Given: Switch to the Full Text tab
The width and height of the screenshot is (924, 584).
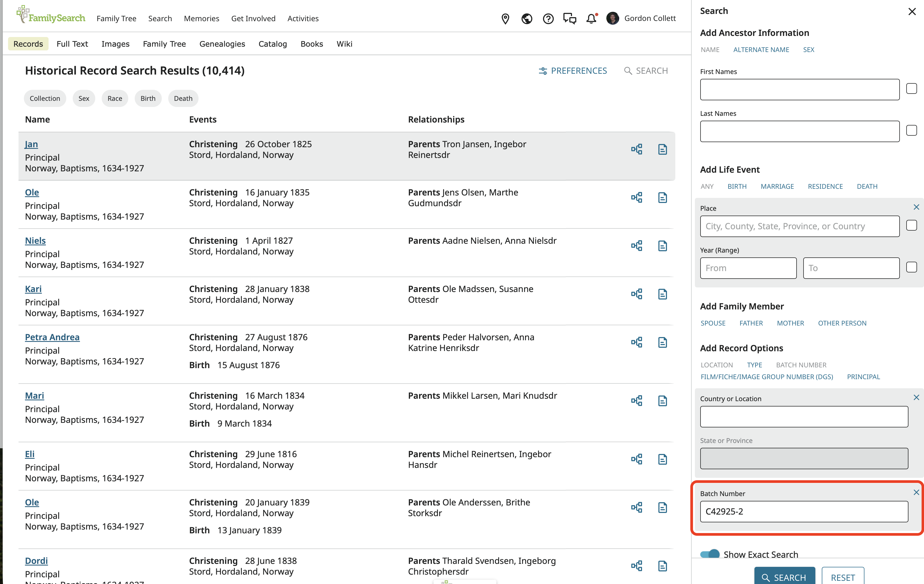Looking at the screenshot, I should [72, 44].
